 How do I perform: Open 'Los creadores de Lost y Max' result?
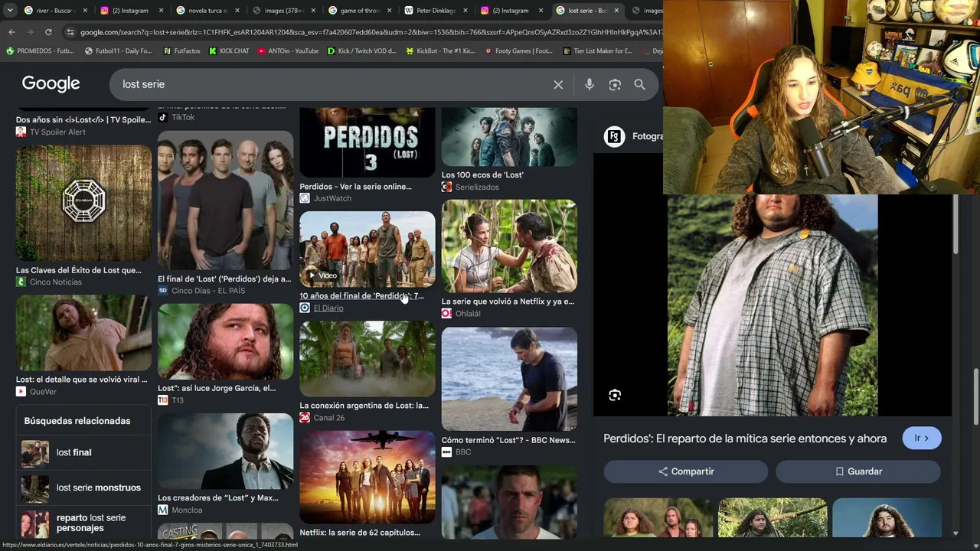218,498
